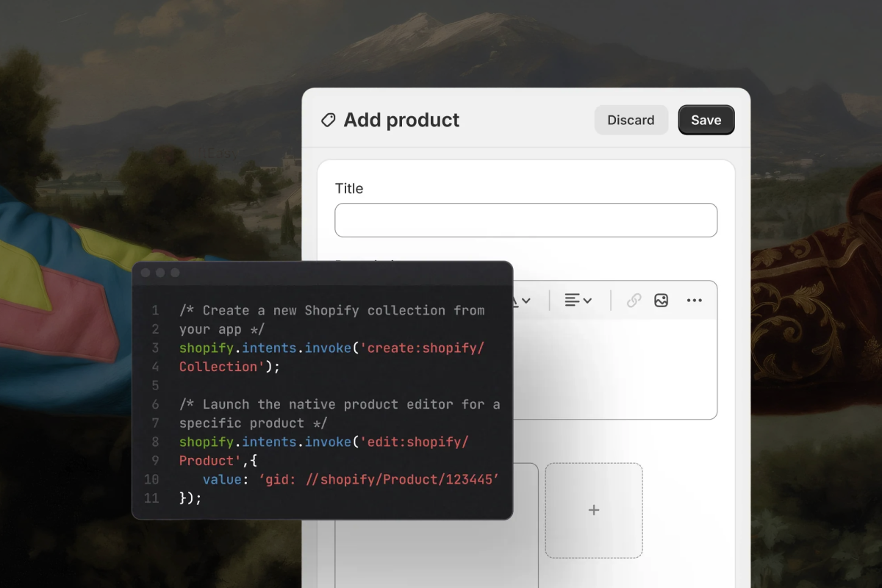Viewport: 882px width, 588px height.
Task: Open the partially hidden text color dropdown
Action: (522, 300)
